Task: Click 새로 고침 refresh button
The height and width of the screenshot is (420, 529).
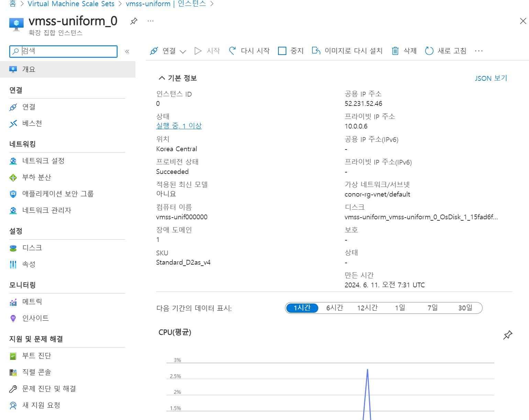Action: 446,51
